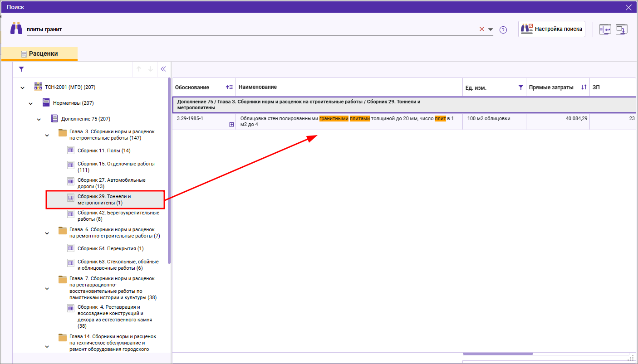The width and height of the screenshot is (638, 364).
Task: Click the rightmost window-with-down-arrow toolbar icon
Action: coord(621,29)
